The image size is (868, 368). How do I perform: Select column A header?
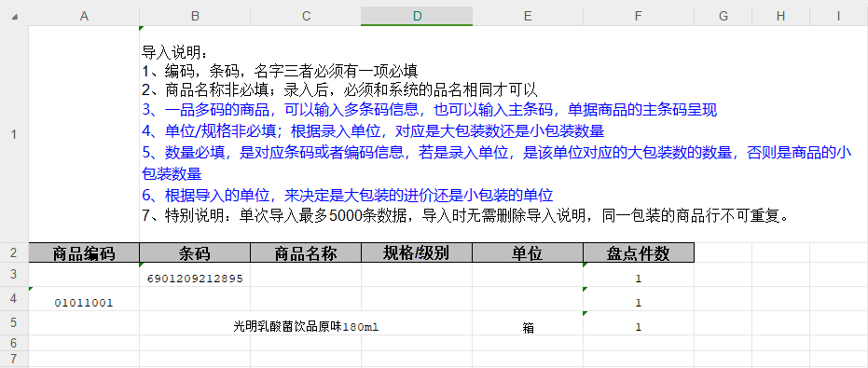[x=84, y=16]
